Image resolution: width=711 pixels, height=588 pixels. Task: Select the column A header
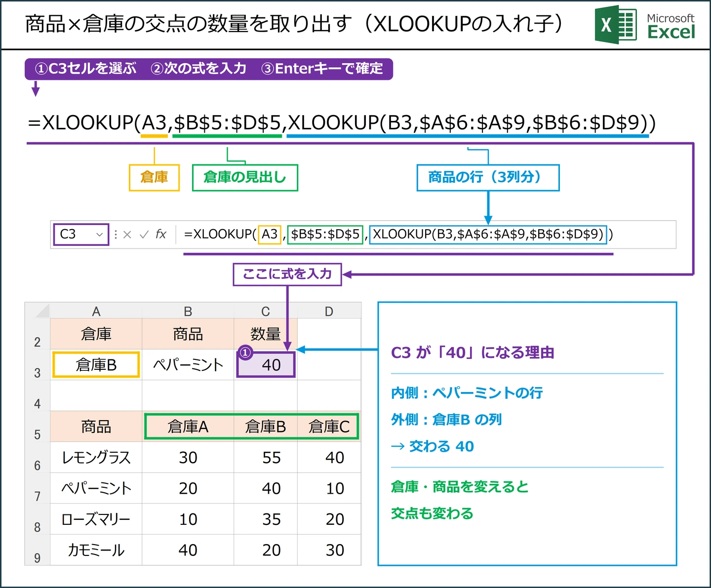coord(96,311)
